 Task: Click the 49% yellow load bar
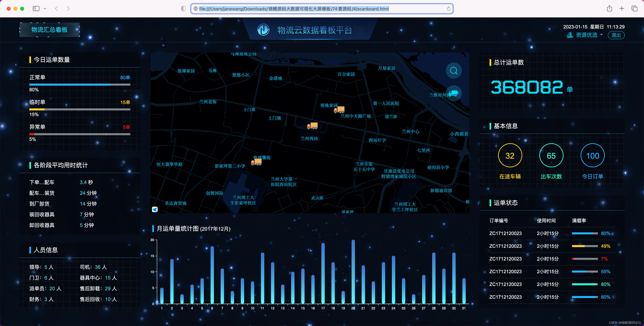(585, 246)
